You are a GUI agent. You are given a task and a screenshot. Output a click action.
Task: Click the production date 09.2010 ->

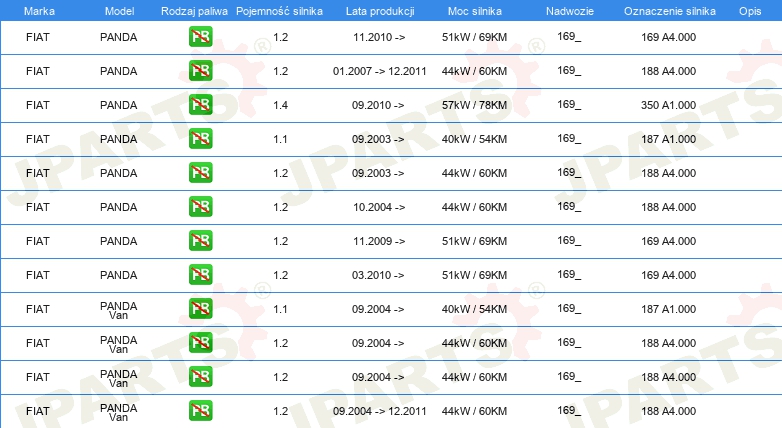(x=378, y=105)
